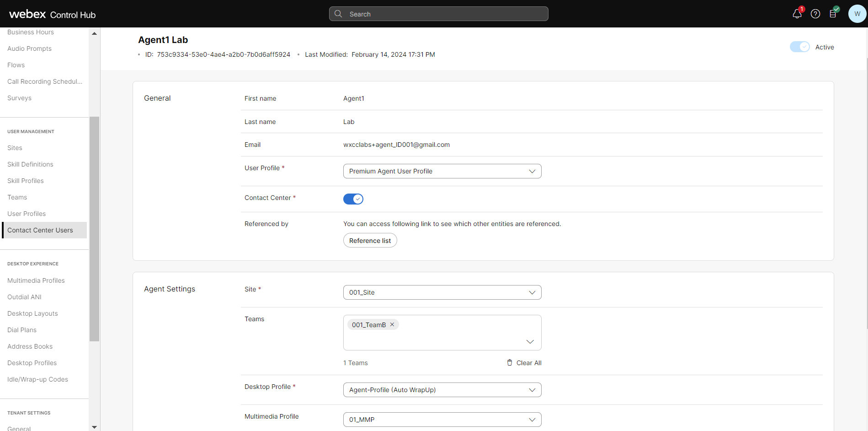Open Dial Plans in sidebar
The image size is (868, 431).
tap(22, 330)
